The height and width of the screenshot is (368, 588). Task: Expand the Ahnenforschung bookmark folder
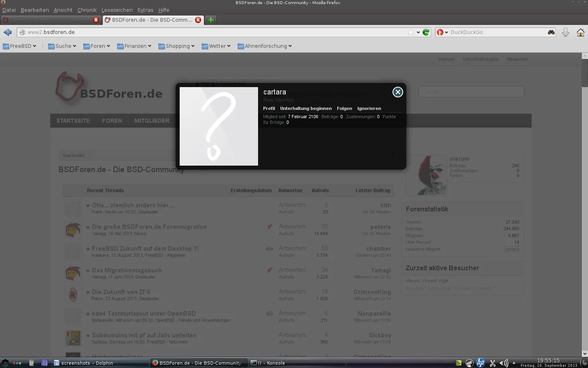(265, 46)
